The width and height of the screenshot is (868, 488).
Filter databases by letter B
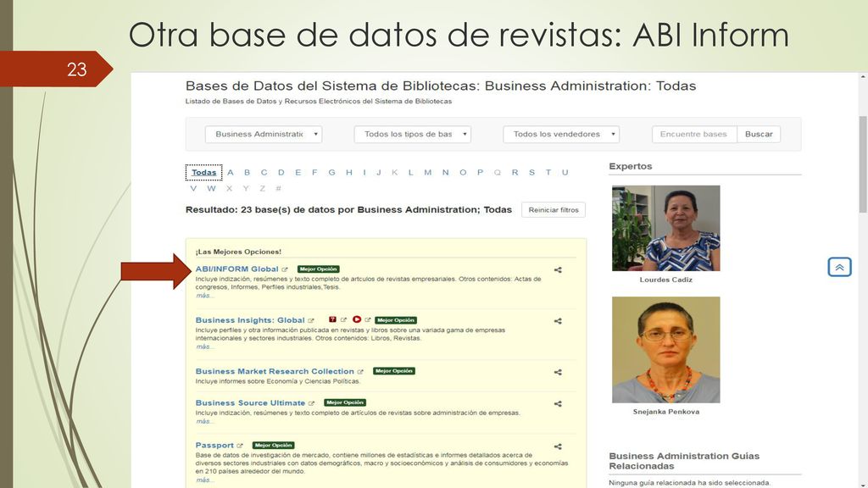tap(247, 173)
